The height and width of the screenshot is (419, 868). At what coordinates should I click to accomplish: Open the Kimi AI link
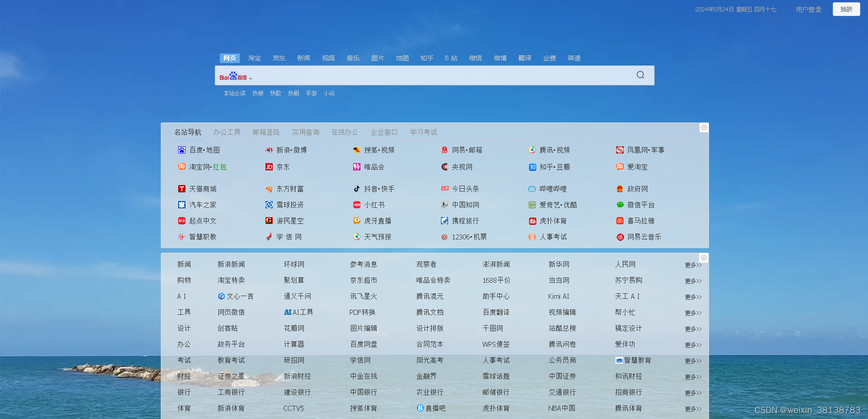(x=559, y=296)
